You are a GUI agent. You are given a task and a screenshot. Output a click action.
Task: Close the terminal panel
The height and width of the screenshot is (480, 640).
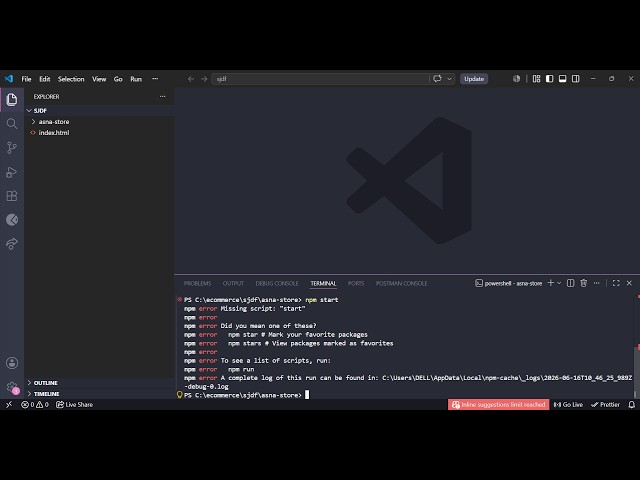pyautogui.click(x=629, y=283)
